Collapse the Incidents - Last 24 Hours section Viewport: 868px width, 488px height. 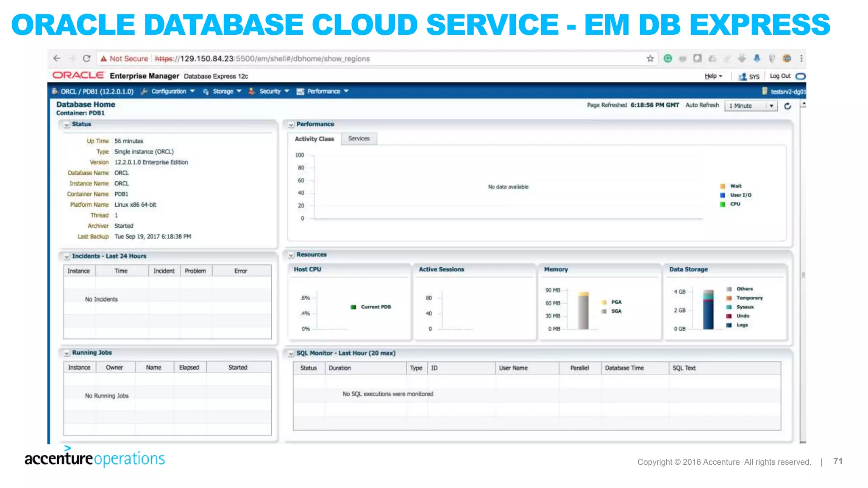67,257
